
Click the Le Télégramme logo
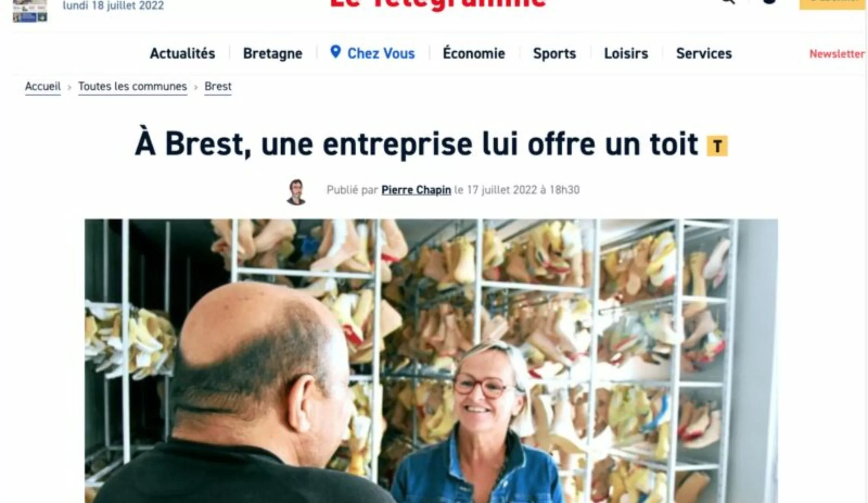(438, 4)
